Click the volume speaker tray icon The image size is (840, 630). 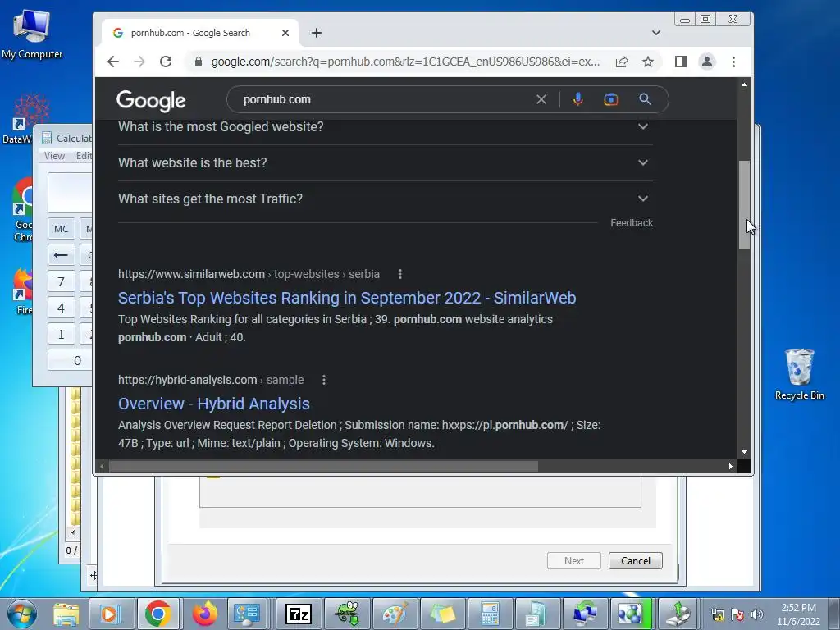757,614
